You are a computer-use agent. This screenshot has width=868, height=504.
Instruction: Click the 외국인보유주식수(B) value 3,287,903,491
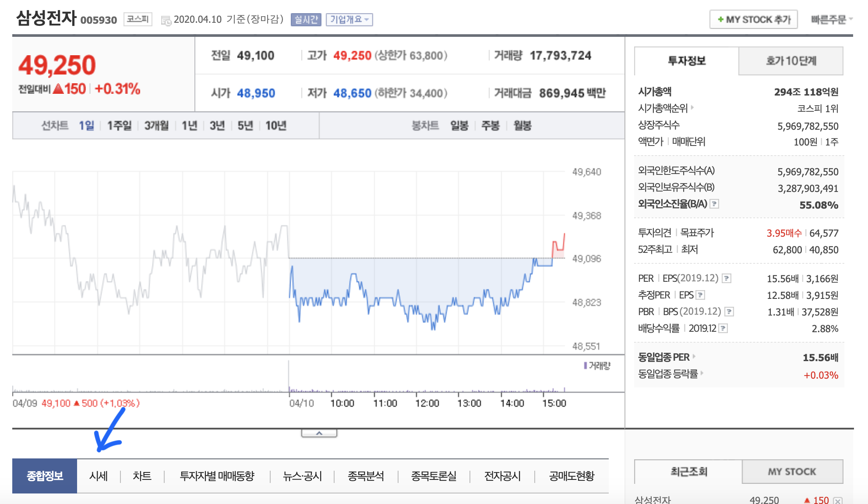(x=808, y=188)
